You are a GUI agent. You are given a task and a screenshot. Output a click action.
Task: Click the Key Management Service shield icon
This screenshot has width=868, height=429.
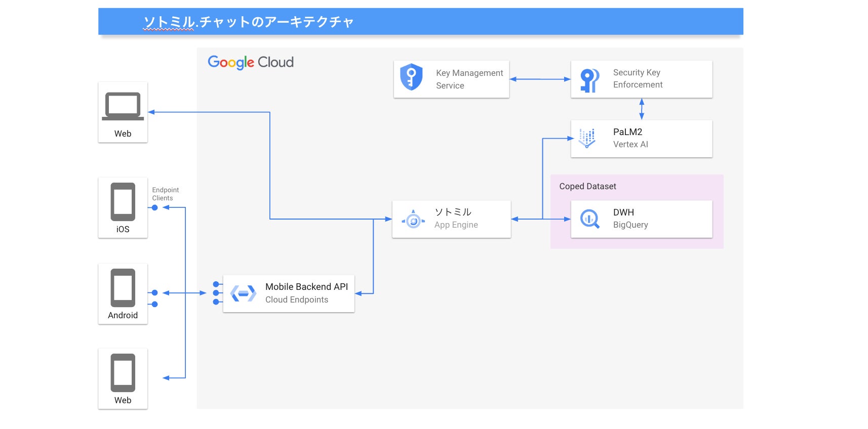[x=411, y=77]
